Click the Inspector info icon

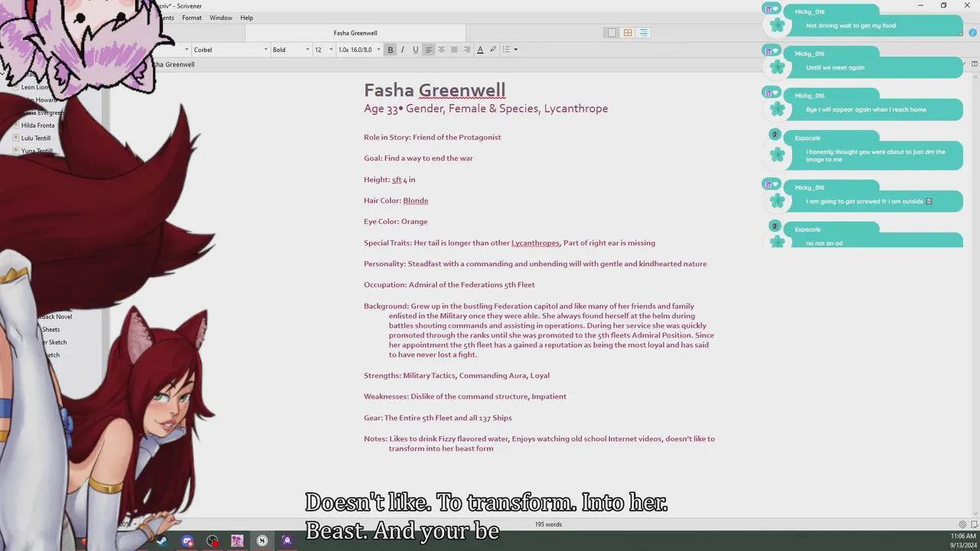coord(975,33)
